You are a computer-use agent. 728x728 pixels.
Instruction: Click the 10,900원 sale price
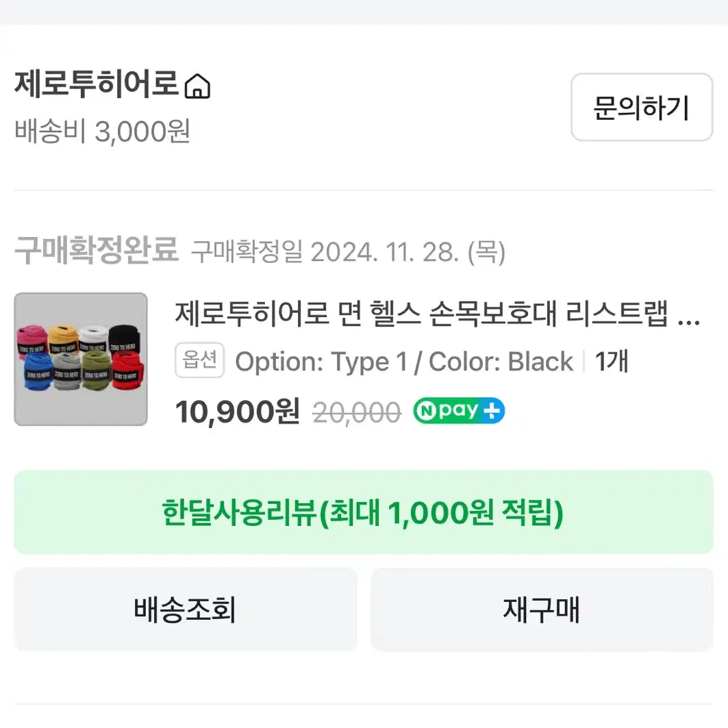[237, 412]
